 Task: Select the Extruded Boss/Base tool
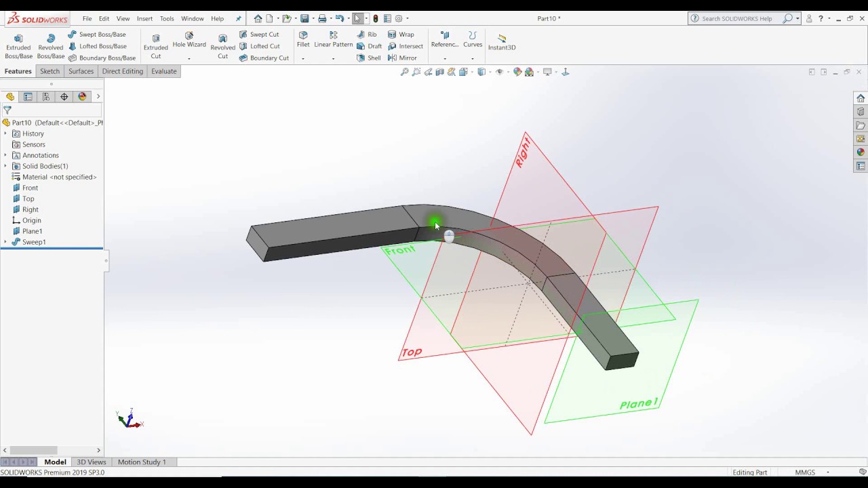tap(18, 46)
